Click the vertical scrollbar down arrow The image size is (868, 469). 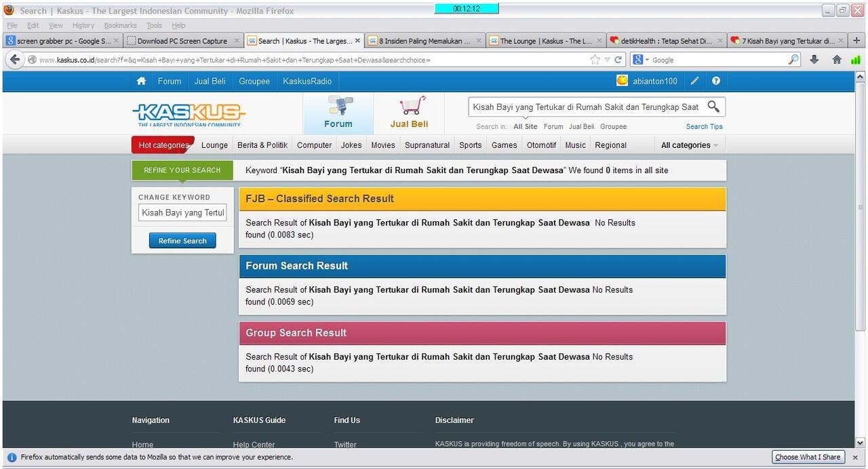(861, 442)
